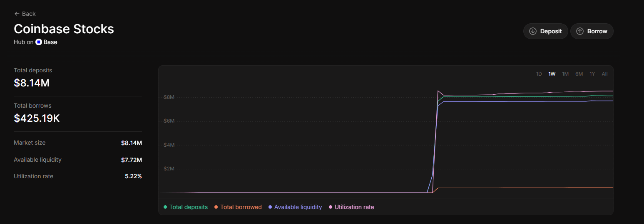Viewport: 644px width, 224px height.
Task: Click the Total deposits heading in the stats panel
Action: coord(33,70)
